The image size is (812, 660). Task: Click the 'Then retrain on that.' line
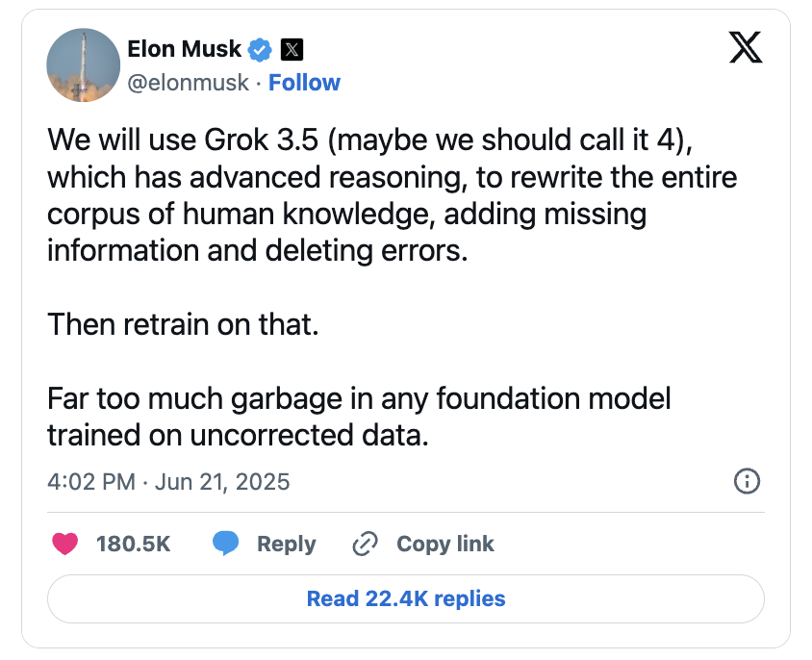pyautogui.click(x=183, y=324)
